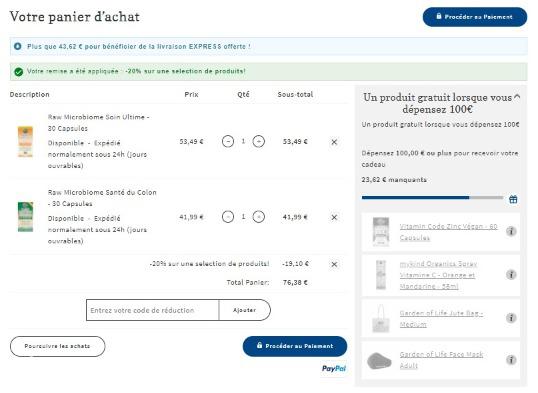Open mykind Organics Spray Vitamine C link

[438, 275]
